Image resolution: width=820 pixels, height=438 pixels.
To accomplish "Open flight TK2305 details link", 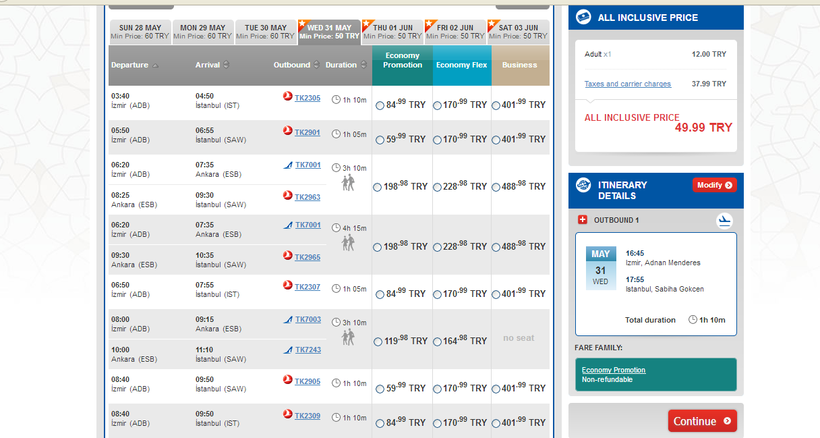I will (x=307, y=98).
